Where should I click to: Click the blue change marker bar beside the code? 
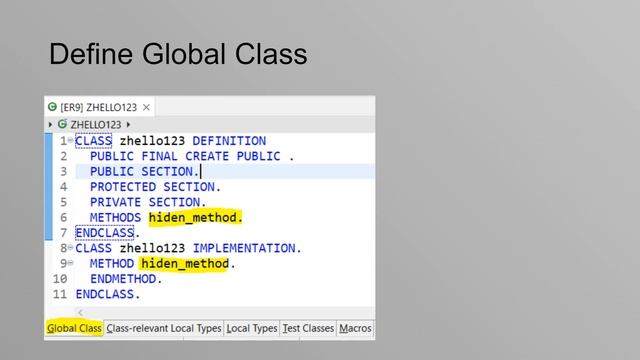point(49,187)
